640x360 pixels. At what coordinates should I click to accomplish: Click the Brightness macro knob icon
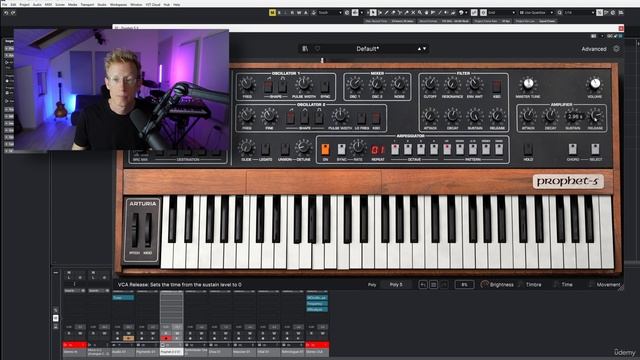(484, 284)
